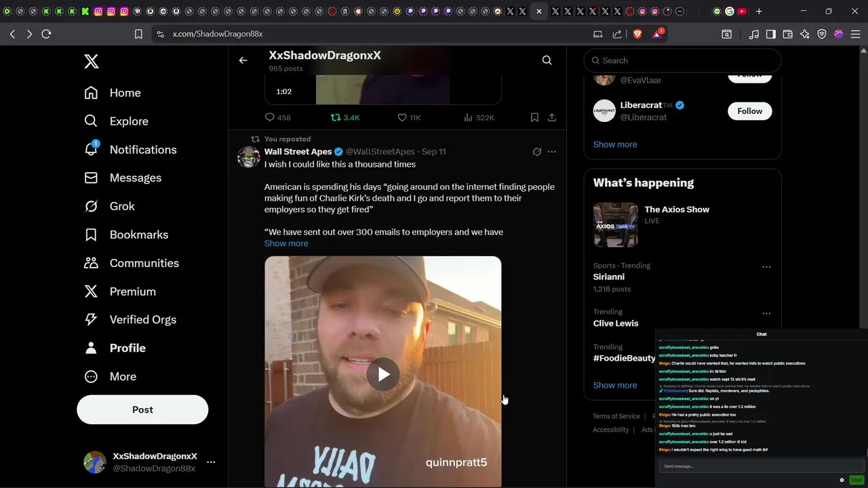The width and height of the screenshot is (868, 488).
Task: Open Brave Shields lion icon
Action: 637,34
